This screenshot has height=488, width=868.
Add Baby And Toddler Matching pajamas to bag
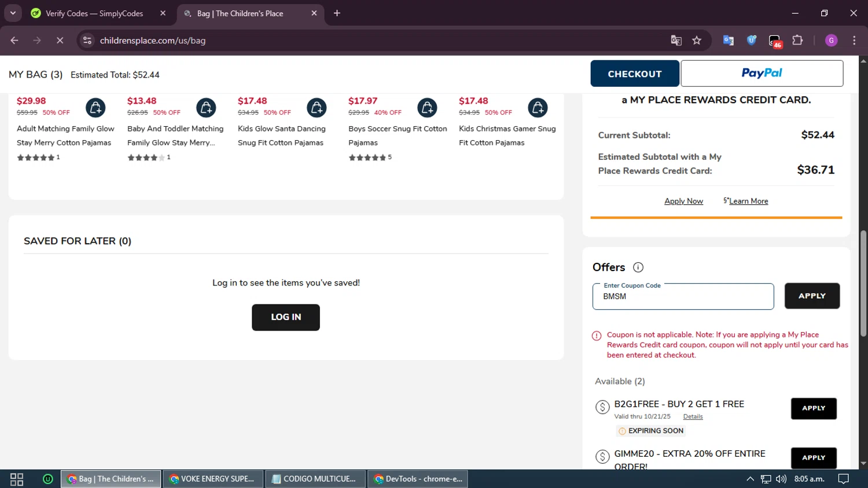206,108
